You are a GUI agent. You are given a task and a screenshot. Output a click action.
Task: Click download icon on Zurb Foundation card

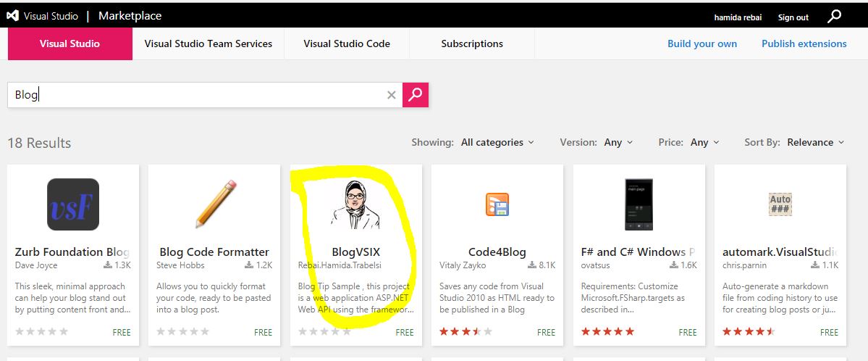coord(108,265)
